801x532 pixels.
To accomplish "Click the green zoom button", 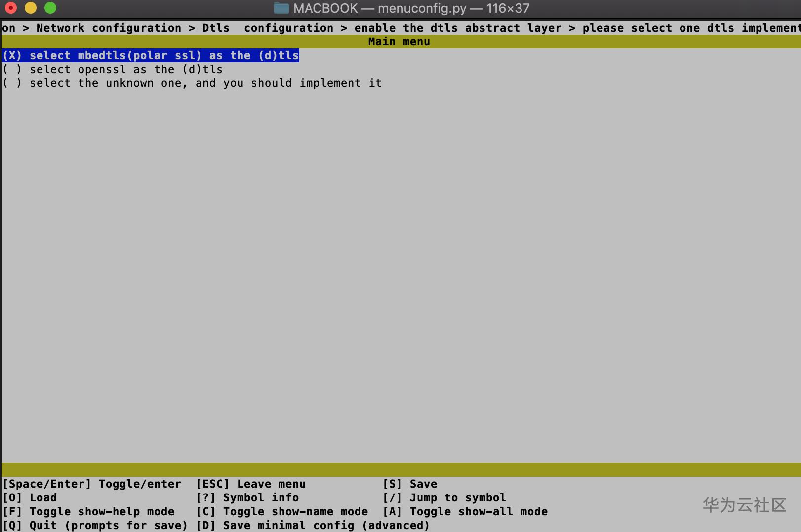I will coord(49,8).
